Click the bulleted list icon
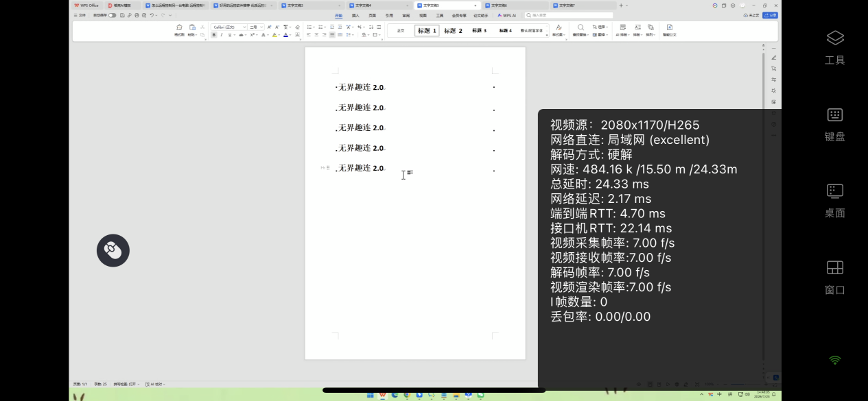The height and width of the screenshot is (401, 868). (309, 27)
